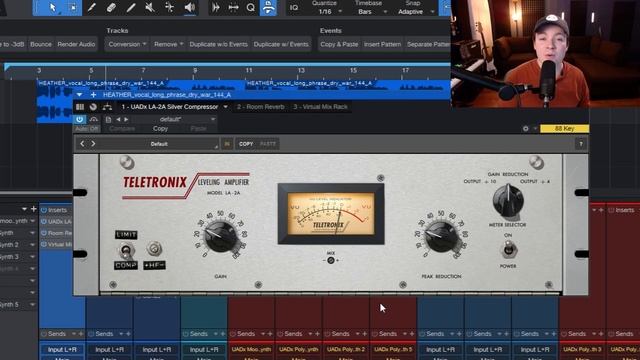This screenshot has width=640, height=360.
Task: Click the IQ input quantize button
Action: pos(294,7)
